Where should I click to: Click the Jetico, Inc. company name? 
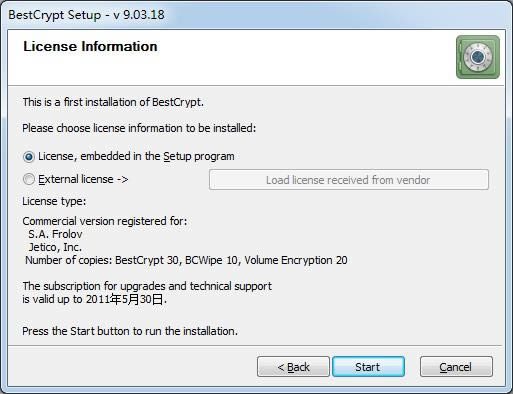55,247
